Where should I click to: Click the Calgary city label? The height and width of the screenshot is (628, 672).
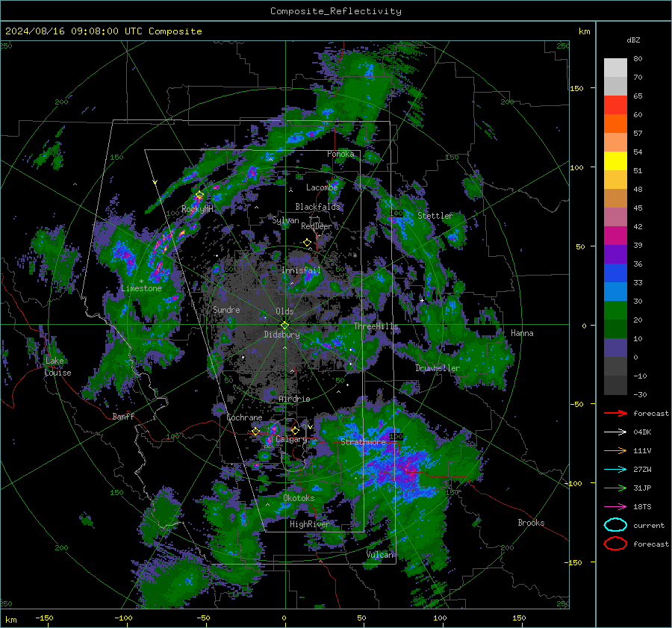pos(291,439)
